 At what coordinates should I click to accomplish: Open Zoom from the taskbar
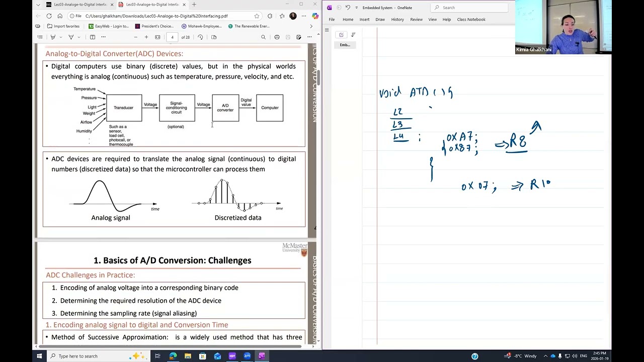tap(247, 356)
